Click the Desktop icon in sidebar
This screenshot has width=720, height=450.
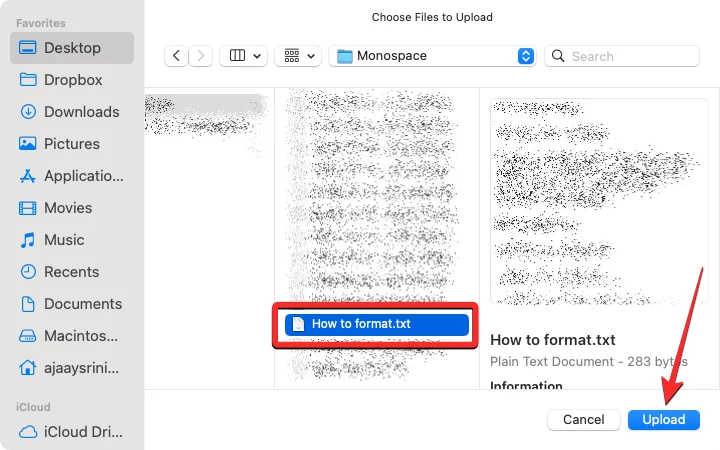[x=27, y=48]
